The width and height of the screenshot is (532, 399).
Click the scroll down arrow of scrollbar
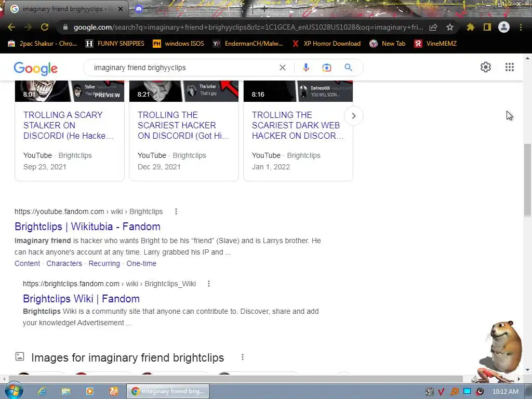tap(527, 370)
